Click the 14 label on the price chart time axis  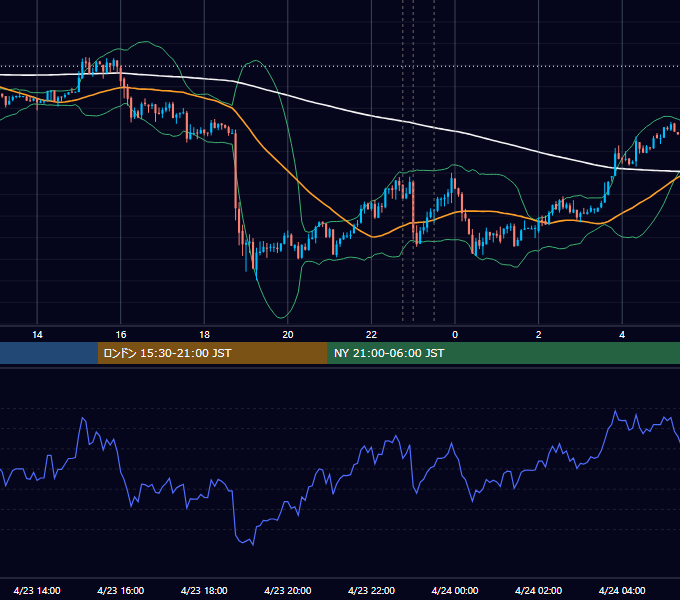tap(37, 335)
